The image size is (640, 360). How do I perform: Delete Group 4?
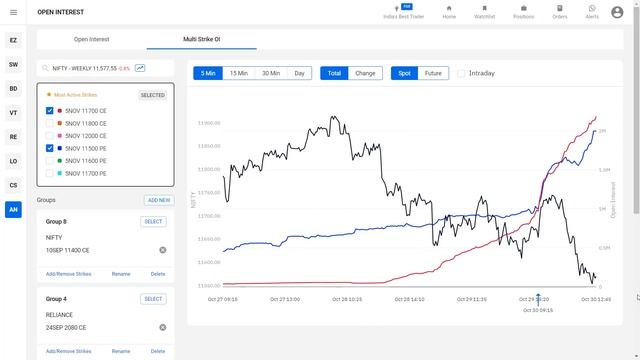point(158,351)
